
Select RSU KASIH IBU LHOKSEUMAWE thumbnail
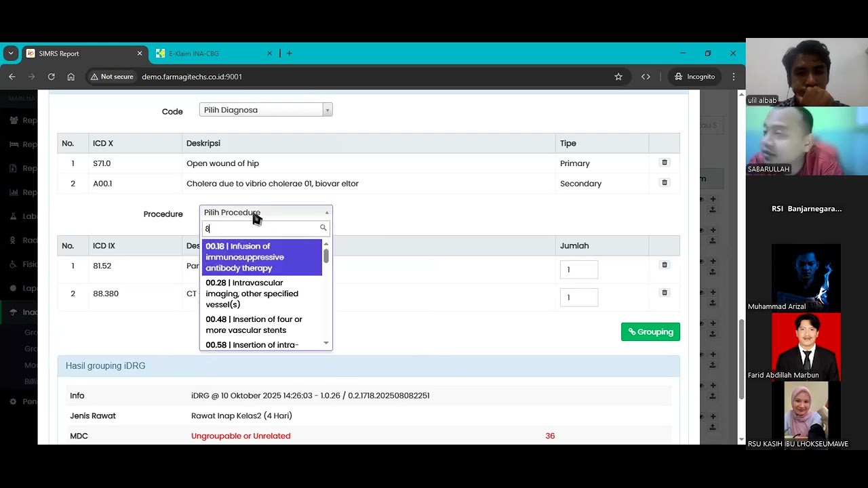pyautogui.click(x=806, y=415)
